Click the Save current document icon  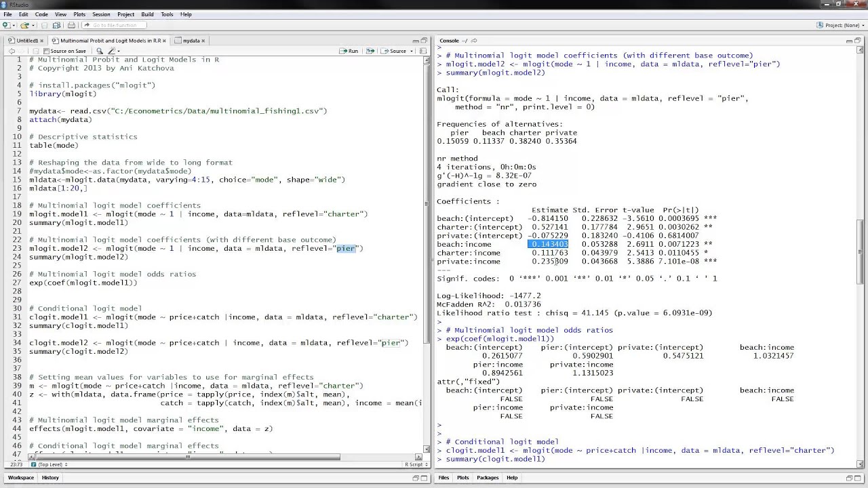44,25
